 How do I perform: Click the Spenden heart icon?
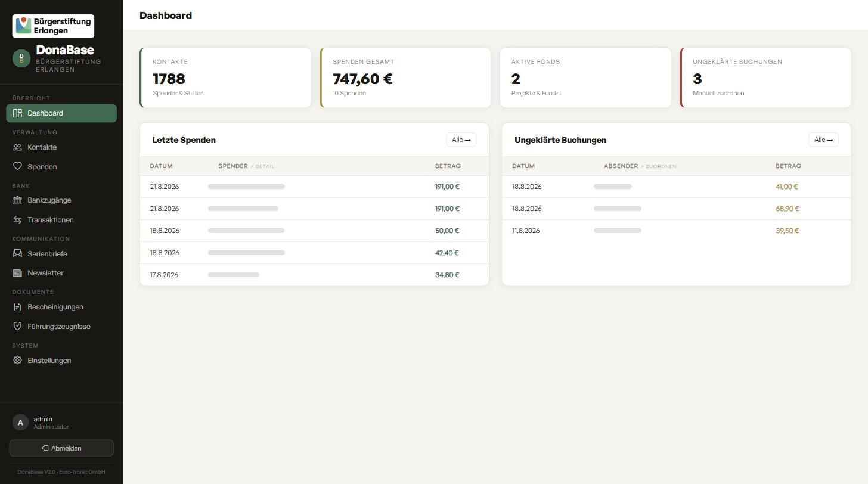(x=17, y=166)
